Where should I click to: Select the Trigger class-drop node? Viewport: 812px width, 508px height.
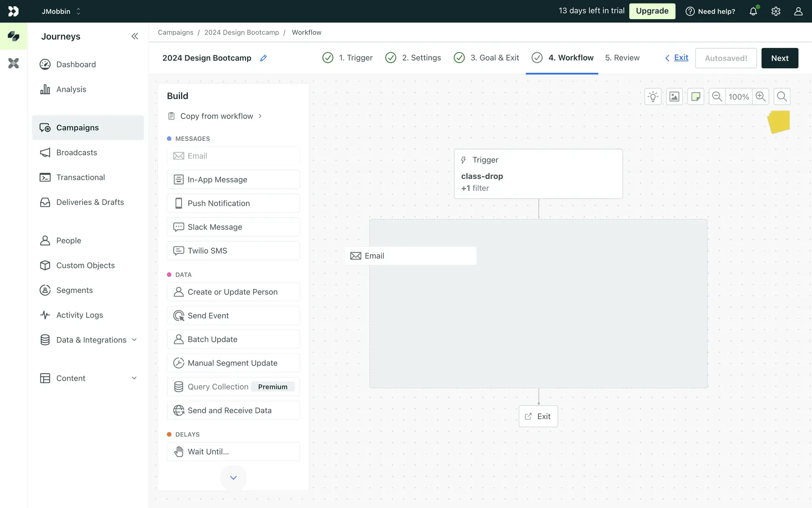click(538, 174)
